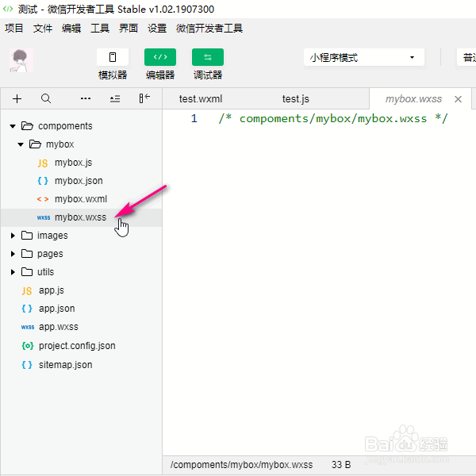Screen dimensions: 476x476
Task: Open app.json in the file tree
Action: pyautogui.click(x=82, y=309)
